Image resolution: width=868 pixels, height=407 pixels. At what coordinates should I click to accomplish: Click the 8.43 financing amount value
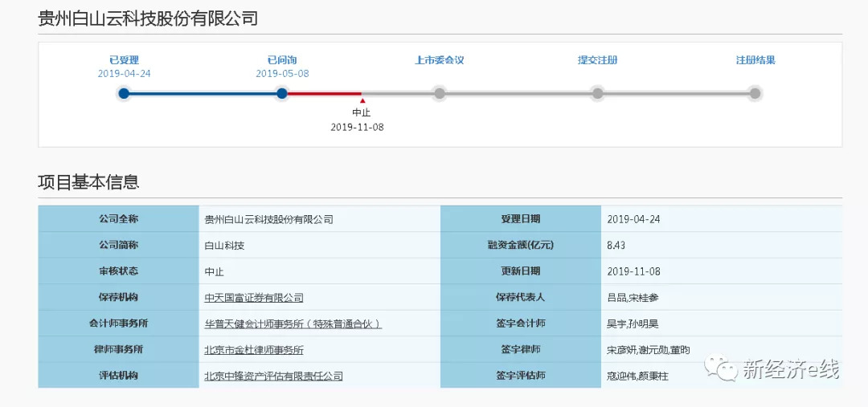(616, 245)
